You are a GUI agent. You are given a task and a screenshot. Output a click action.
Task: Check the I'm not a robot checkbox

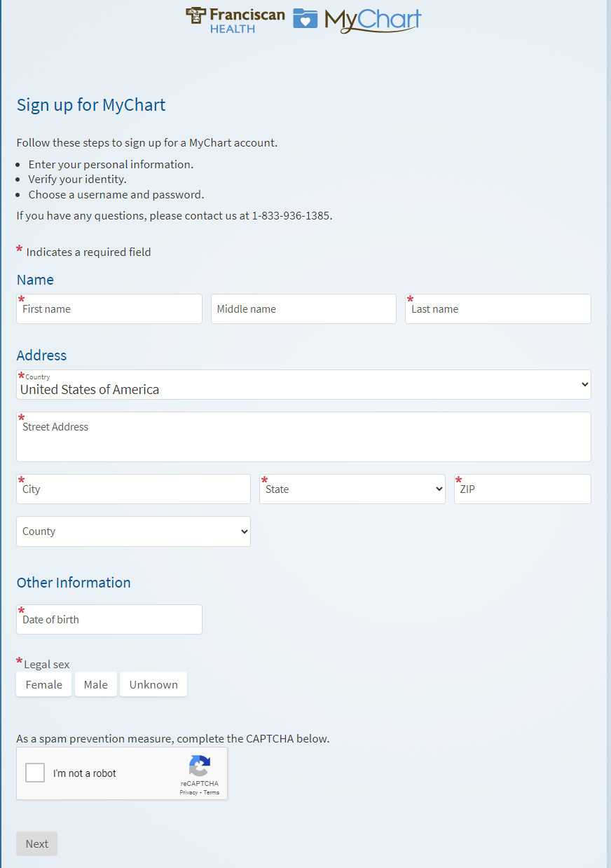35,773
